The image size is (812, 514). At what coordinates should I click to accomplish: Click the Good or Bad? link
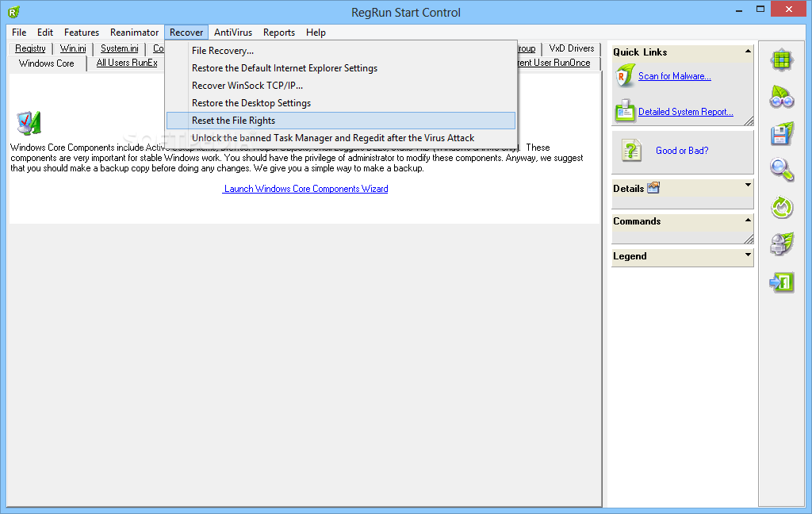click(682, 151)
